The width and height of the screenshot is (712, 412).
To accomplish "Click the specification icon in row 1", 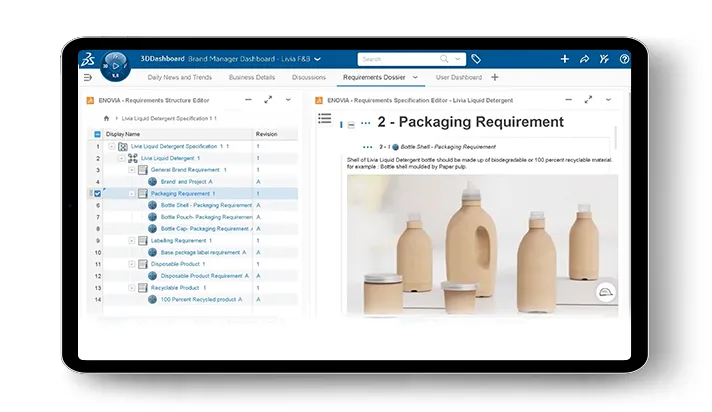I will click(x=123, y=146).
